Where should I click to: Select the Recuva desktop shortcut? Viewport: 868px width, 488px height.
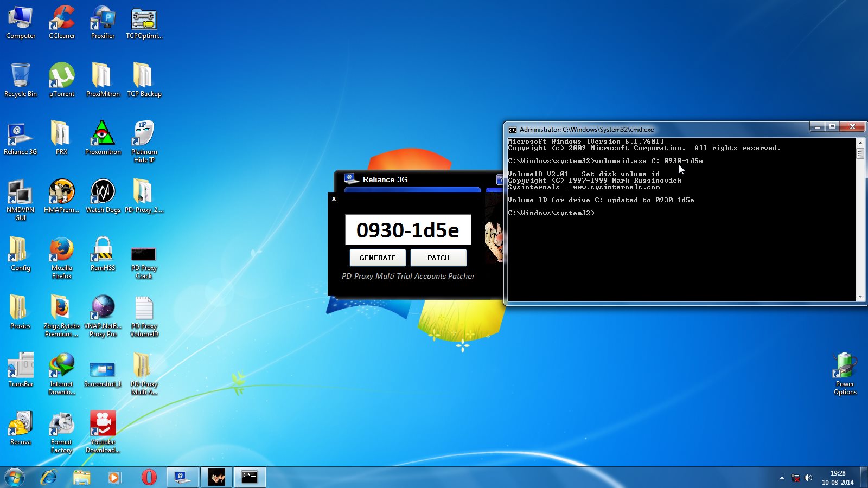click(21, 428)
